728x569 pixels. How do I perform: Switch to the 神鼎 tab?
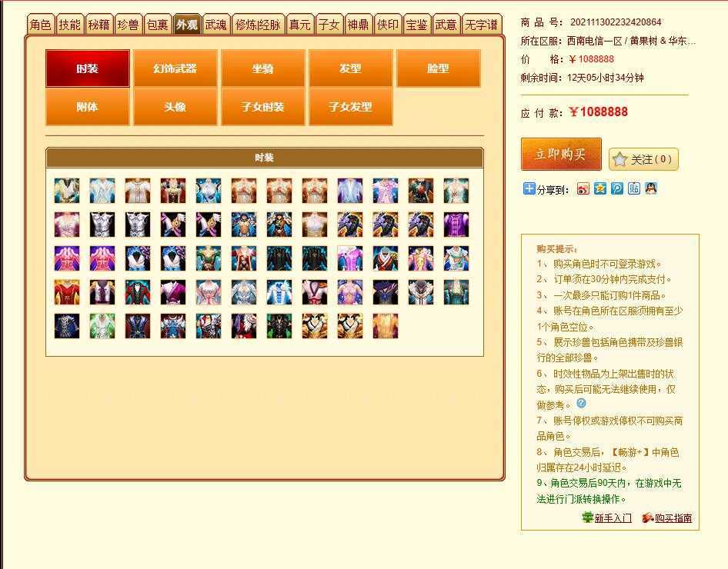359,24
